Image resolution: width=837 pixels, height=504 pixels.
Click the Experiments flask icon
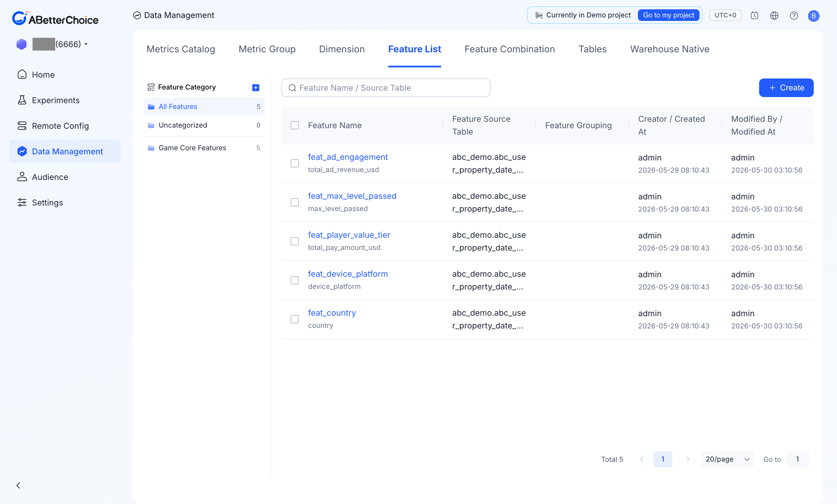pyautogui.click(x=22, y=100)
